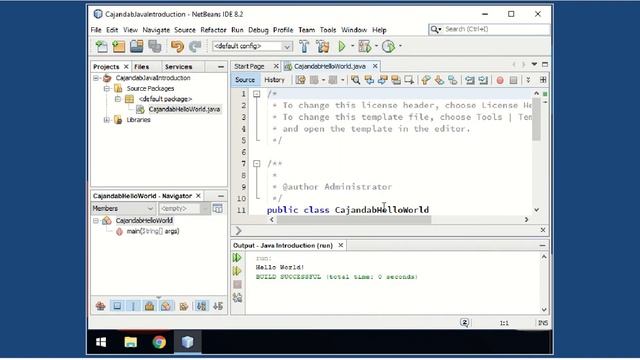
Task: Click the notifications icon in status bar
Action: click(464, 322)
